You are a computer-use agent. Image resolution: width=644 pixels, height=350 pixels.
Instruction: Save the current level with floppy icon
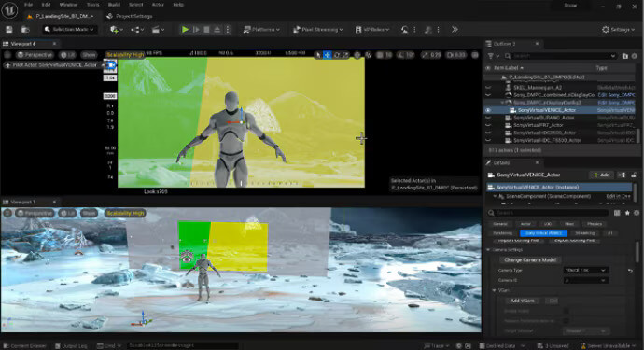click(9, 30)
